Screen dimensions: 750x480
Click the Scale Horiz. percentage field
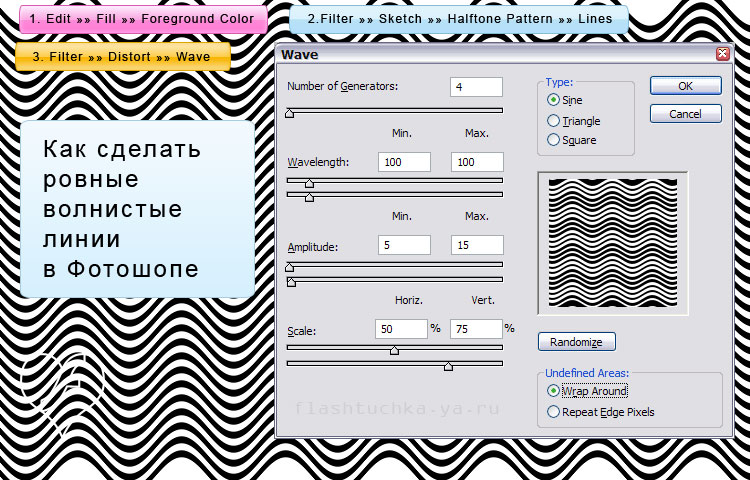401,329
